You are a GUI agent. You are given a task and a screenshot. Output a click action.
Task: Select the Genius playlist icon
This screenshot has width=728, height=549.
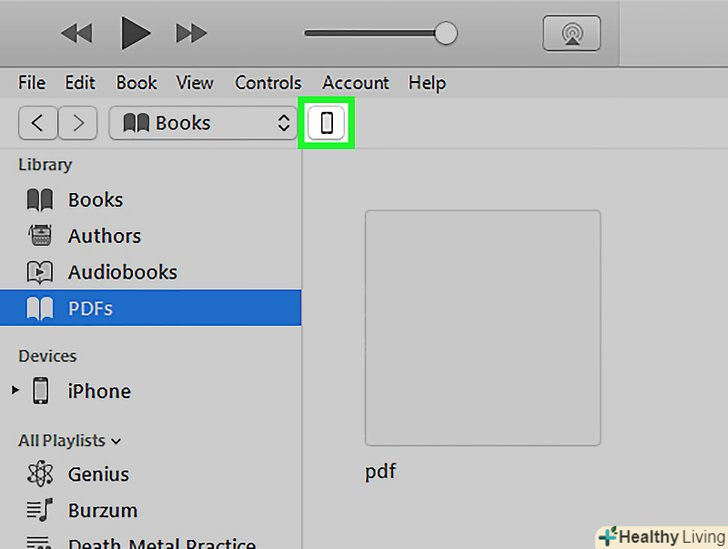[x=40, y=474]
